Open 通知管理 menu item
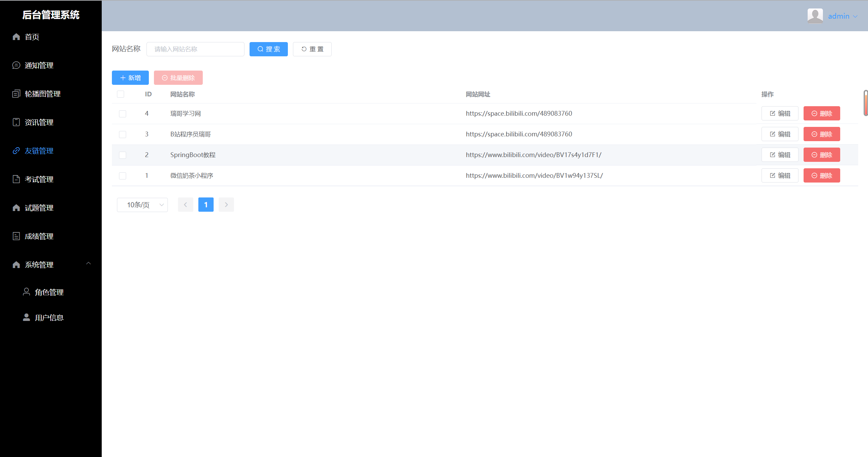 click(51, 65)
